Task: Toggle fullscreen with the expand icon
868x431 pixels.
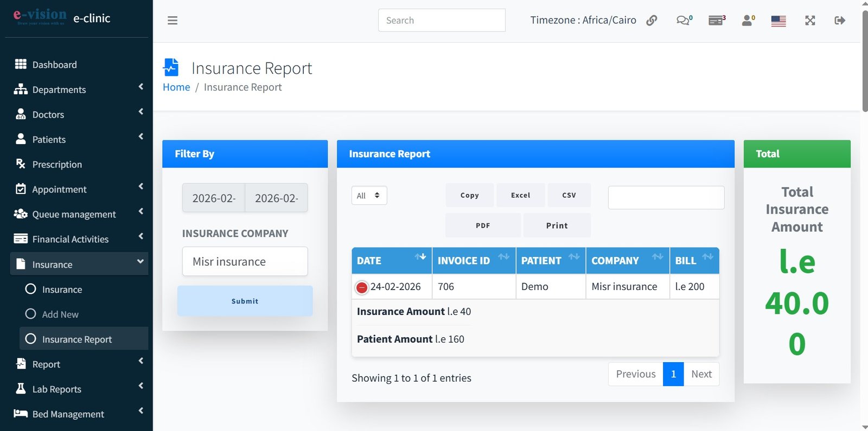Action: (810, 21)
